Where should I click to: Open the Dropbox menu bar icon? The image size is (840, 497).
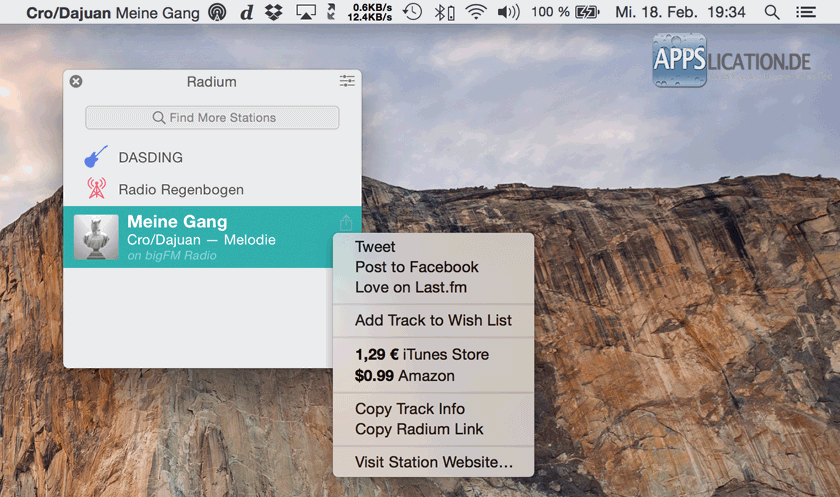point(274,12)
